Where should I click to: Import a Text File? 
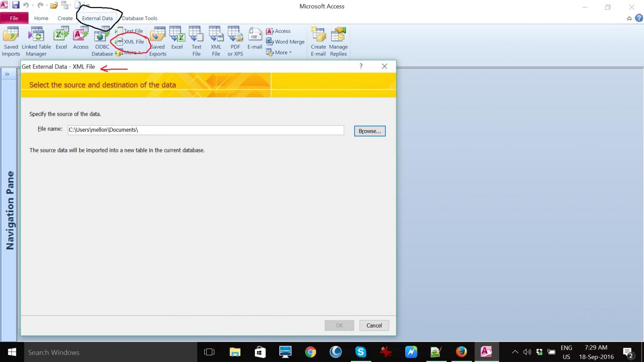click(130, 31)
